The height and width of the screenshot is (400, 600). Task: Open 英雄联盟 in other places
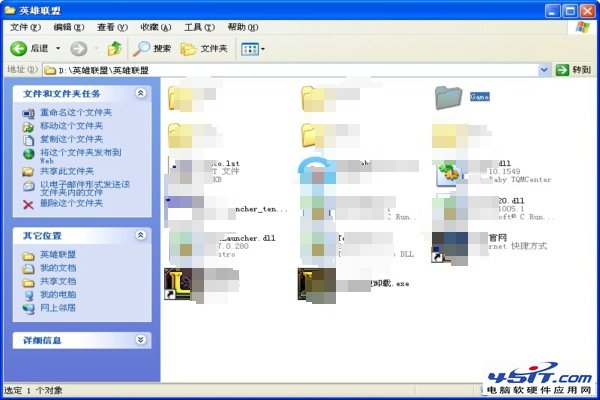point(58,255)
